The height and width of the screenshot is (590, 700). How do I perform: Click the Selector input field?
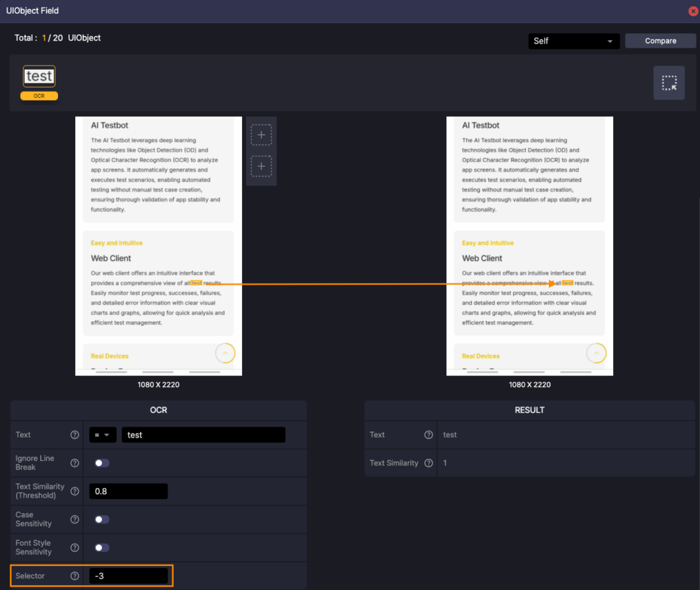(128, 576)
